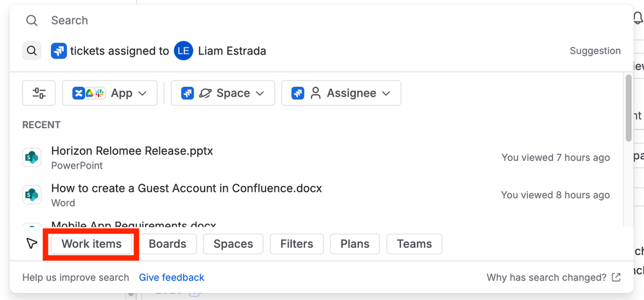Click the SharePoint icon beside Guest Account document
Viewport: 644px width, 300px height.
[x=32, y=194]
